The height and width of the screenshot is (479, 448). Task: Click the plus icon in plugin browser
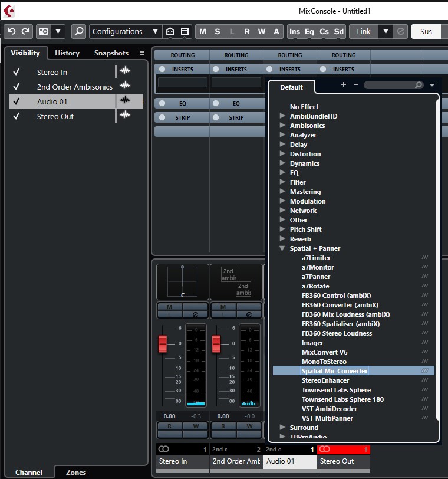coord(343,84)
